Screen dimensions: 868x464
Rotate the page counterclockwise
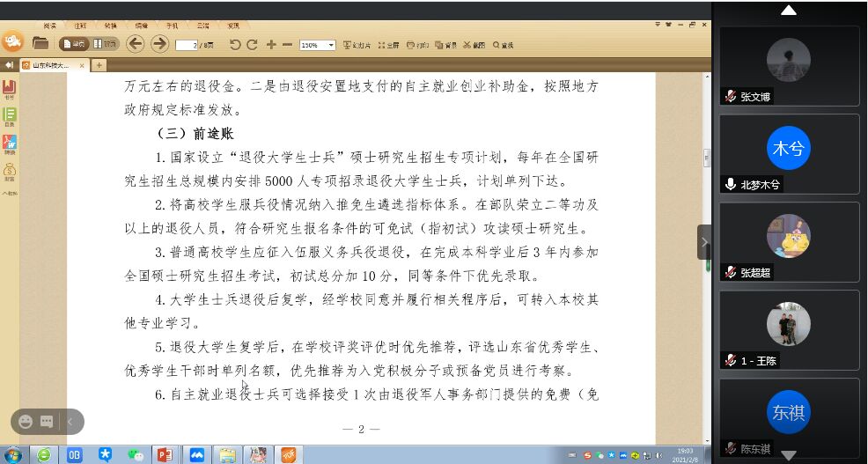(235, 44)
